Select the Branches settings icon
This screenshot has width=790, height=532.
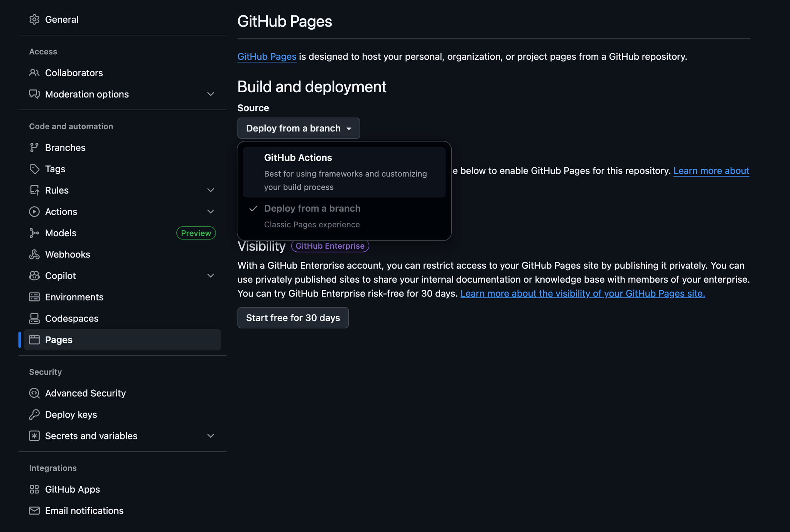(35, 147)
